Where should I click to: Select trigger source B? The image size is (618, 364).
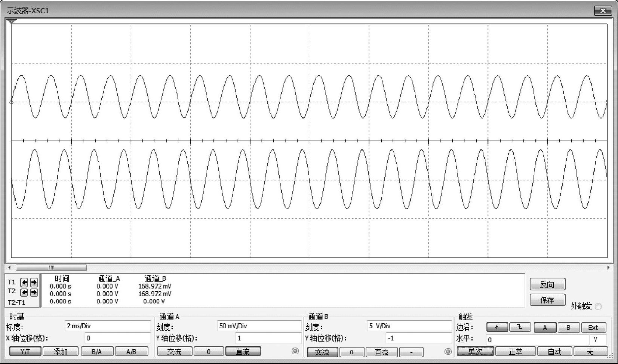pos(569,327)
